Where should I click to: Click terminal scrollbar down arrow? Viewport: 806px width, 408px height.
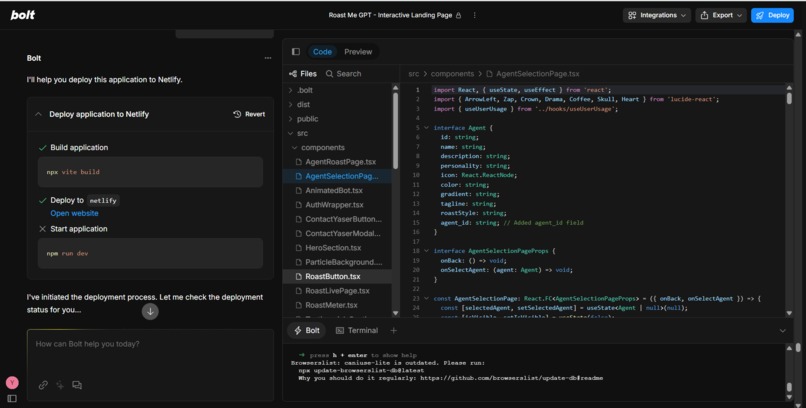[789, 397]
